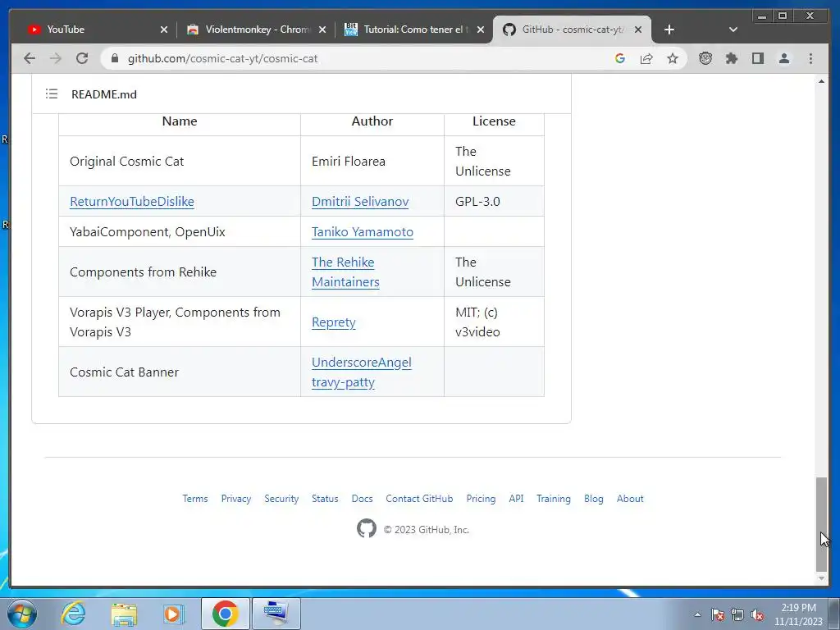Click the Action Center flag tray icon
The height and width of the screenshot is (630, 840).
click(718, 614)
